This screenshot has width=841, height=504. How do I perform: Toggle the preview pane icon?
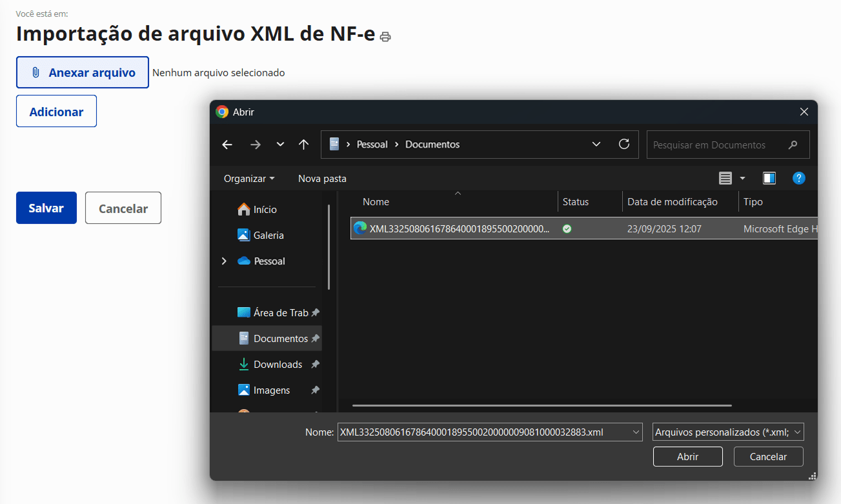pos(769,178)
